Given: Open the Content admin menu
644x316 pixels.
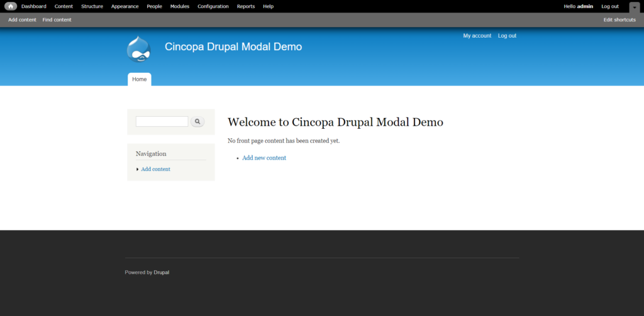Looking at the screenshot, I should tap(64, 6).
